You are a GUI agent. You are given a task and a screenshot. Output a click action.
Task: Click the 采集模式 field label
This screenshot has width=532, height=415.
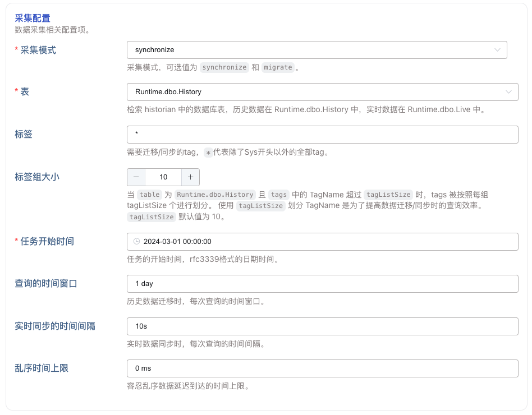click(x=38, y=50)
